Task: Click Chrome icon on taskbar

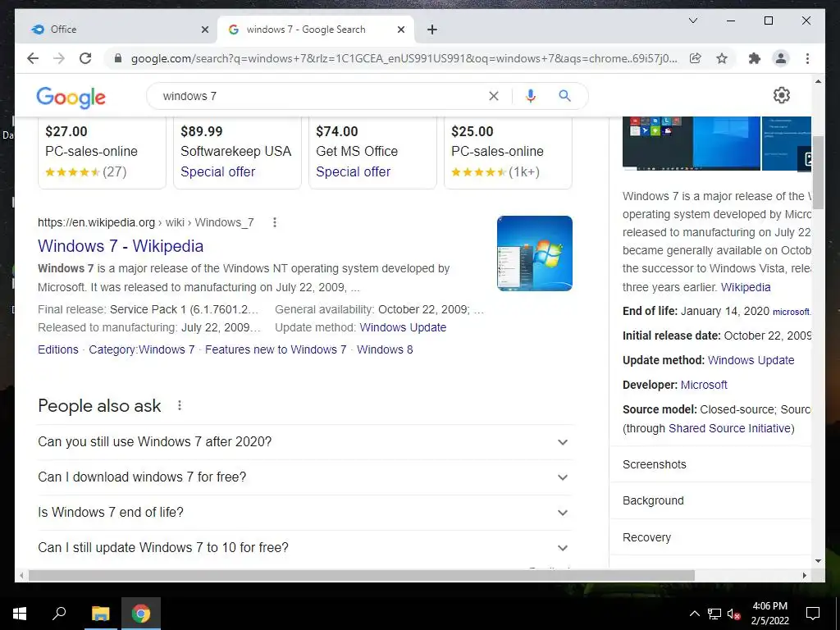Action: (140, 614)
